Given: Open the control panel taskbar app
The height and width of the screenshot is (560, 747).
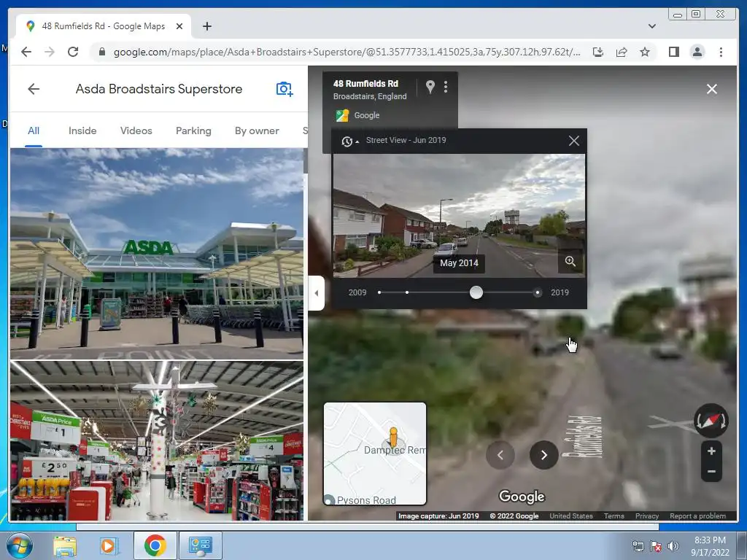Looking at the screenshot, I should pos(200,545).
